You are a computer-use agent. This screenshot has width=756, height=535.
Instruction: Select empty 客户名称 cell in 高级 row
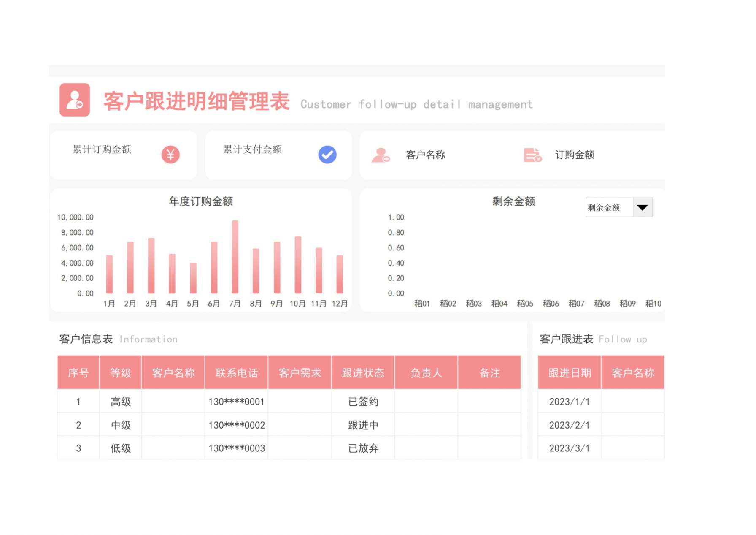(x=173, y=401)
